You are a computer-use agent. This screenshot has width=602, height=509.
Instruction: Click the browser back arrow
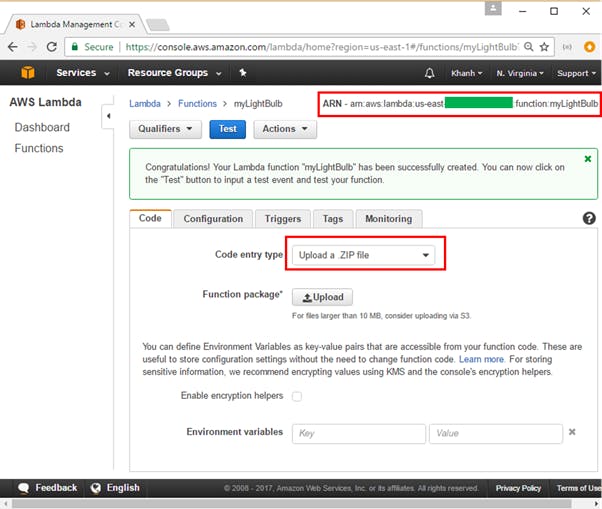point(13,47)
